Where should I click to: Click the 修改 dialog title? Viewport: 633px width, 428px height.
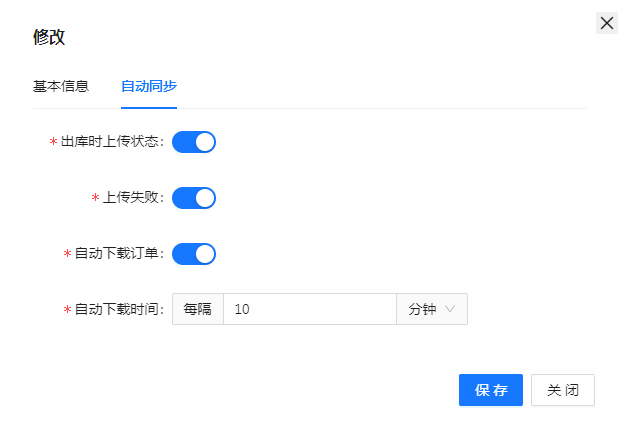49,37
